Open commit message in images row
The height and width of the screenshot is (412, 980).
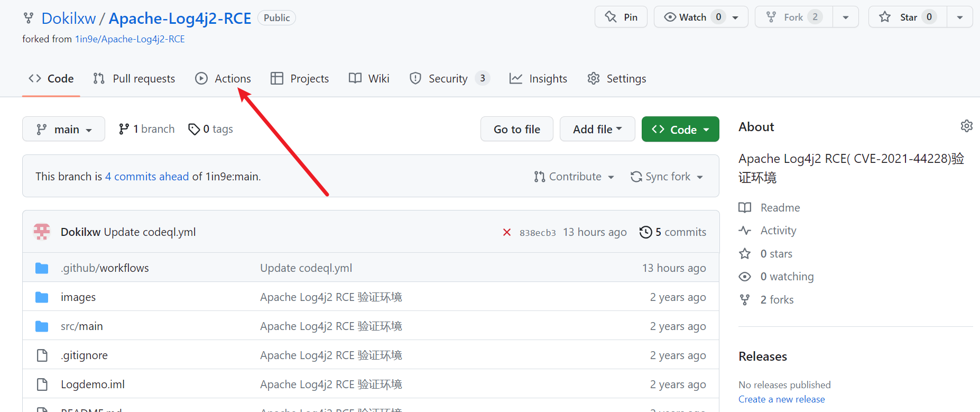[x=331, y=297]
